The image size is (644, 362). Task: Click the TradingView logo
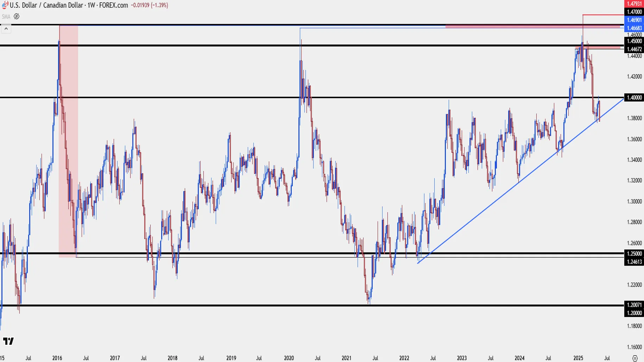[8, 341]
